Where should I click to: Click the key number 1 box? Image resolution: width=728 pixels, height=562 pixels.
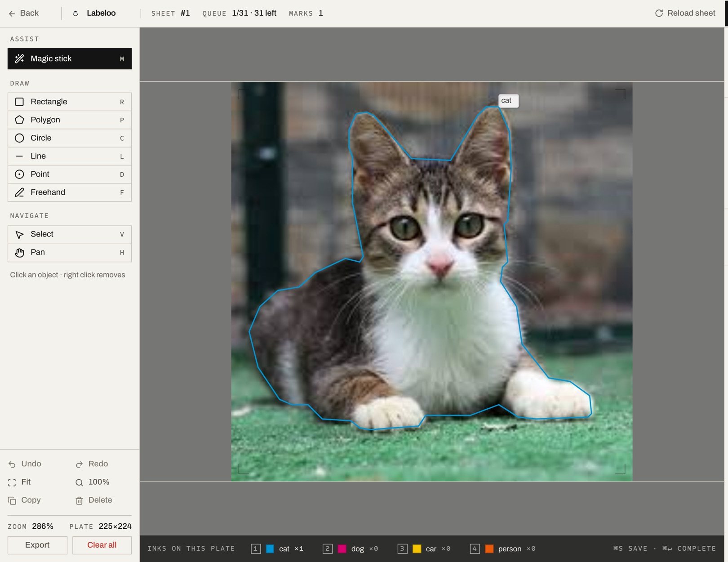click(256, 549)
